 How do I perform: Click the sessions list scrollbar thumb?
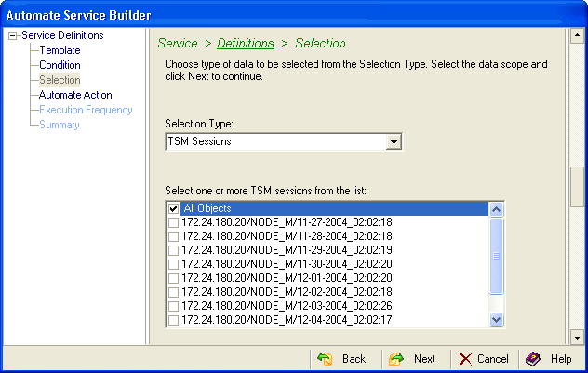point(496,256)
